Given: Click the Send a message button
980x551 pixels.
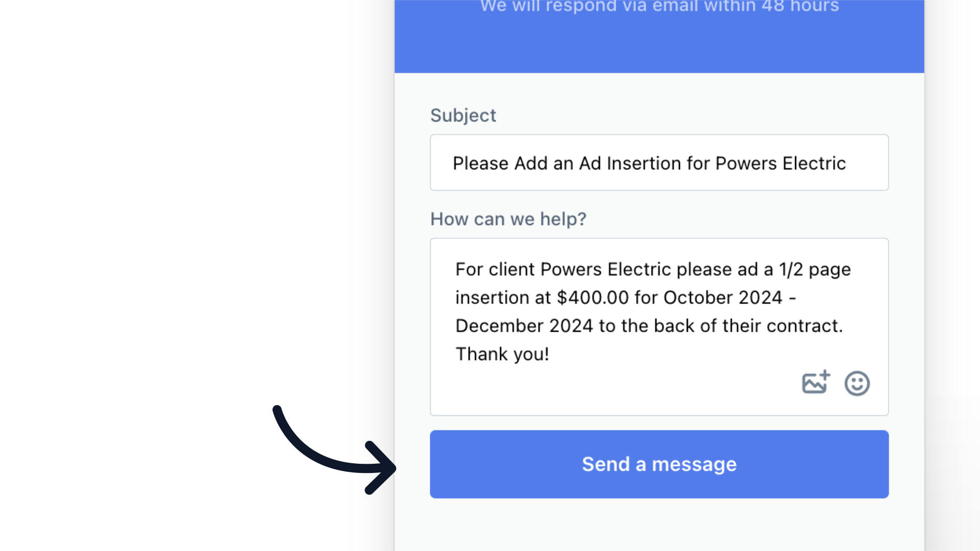Looking at the screenshot, I should pyautogui.click(x=659, y=464).
